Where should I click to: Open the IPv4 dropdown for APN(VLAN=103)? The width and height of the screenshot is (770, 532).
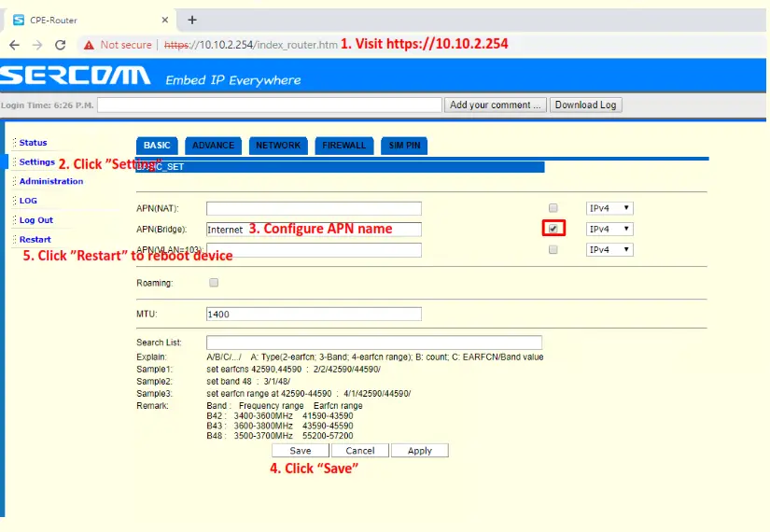pyautogui.click(x=609, y=249)
